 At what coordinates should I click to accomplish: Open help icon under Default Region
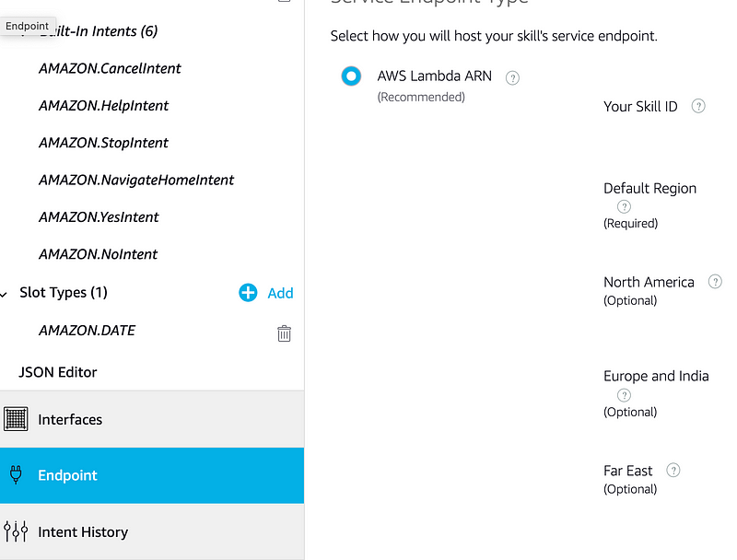(x=624, y=207)
